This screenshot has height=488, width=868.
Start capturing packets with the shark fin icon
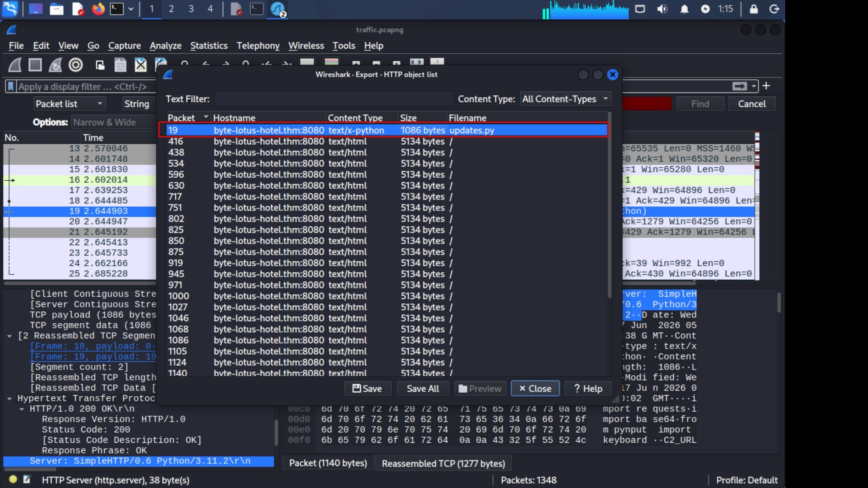tap(15, 65)
